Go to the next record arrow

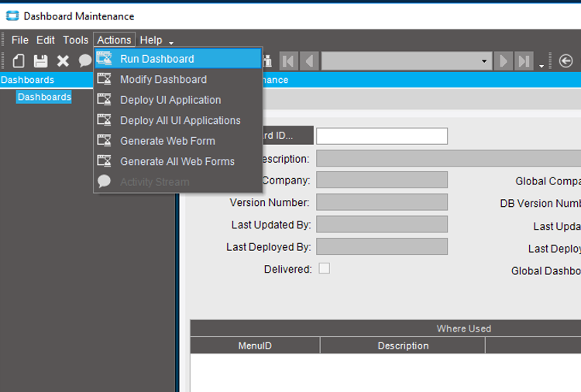[x=504, y=60]
